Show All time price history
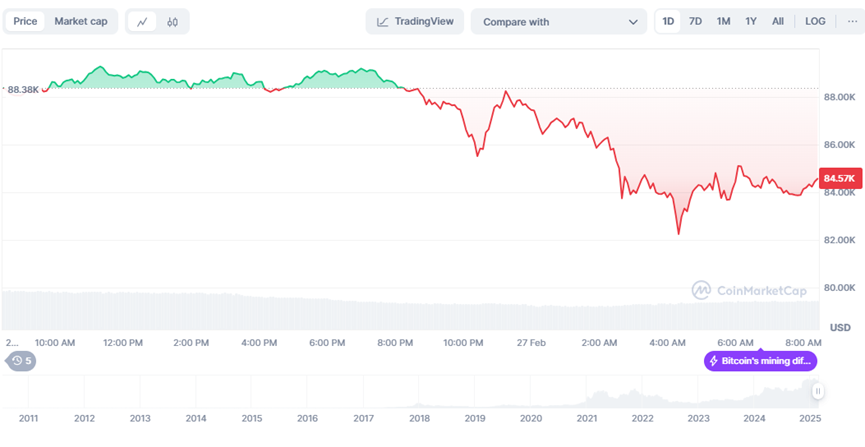Viewport: 865px width, 447px height. 778,21
